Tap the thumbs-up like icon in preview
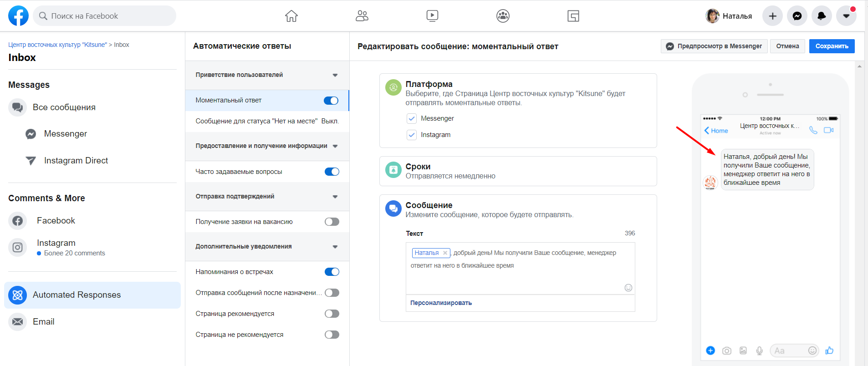 (829, 351)
